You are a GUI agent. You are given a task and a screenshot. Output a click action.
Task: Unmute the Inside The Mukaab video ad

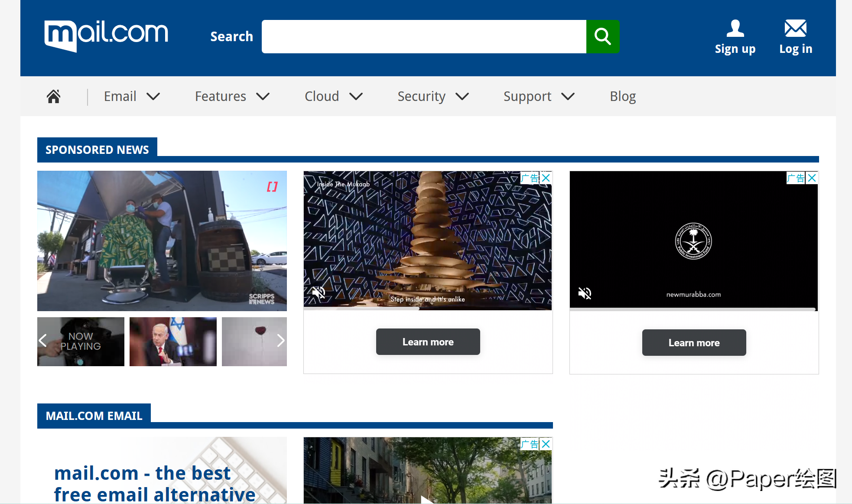pyautogui.click(x=319, y=293)
